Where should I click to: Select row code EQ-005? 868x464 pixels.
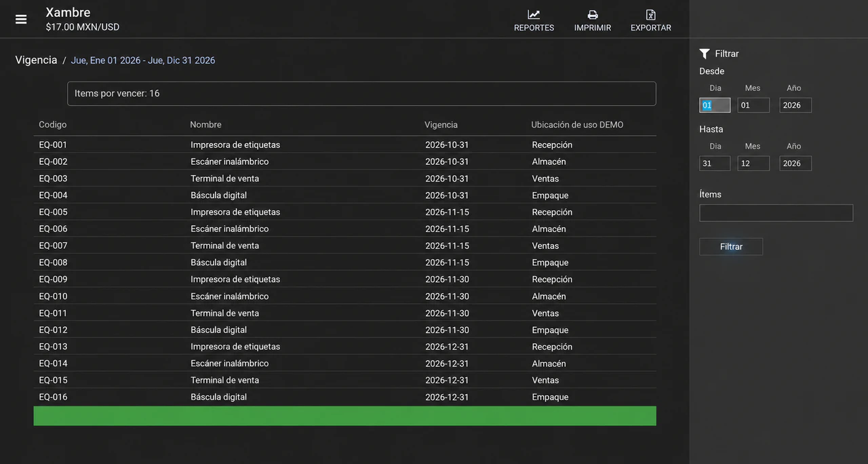pos(53,212)
